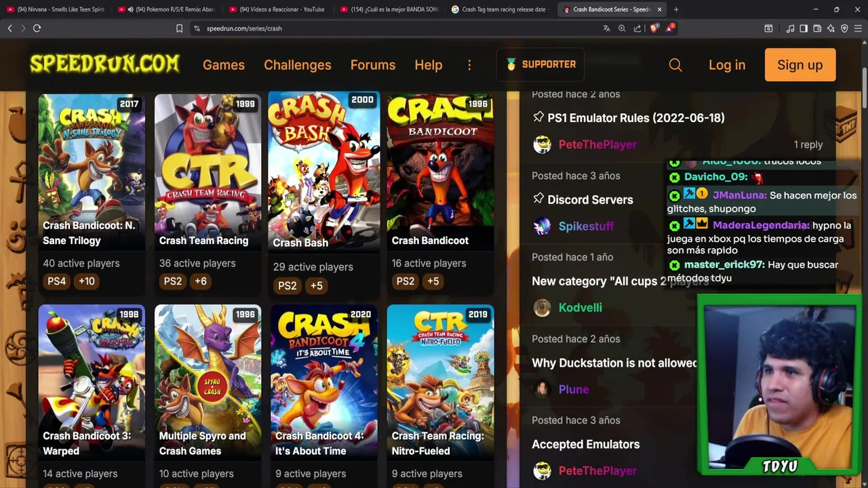Screen dimensions: 868x488
Task: Open the Crash Team Racing 1999 cover
Action: click(208, 172)
